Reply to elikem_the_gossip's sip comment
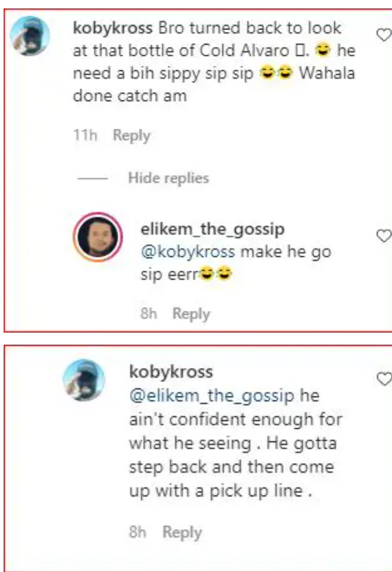Screen dimensions: 392x572 click(x=191, y=314)
